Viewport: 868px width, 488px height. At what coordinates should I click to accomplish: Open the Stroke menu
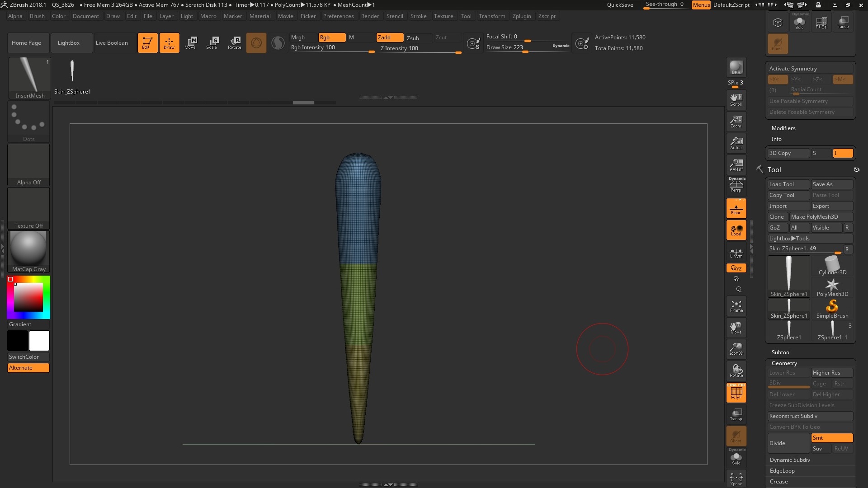point(418,16)
